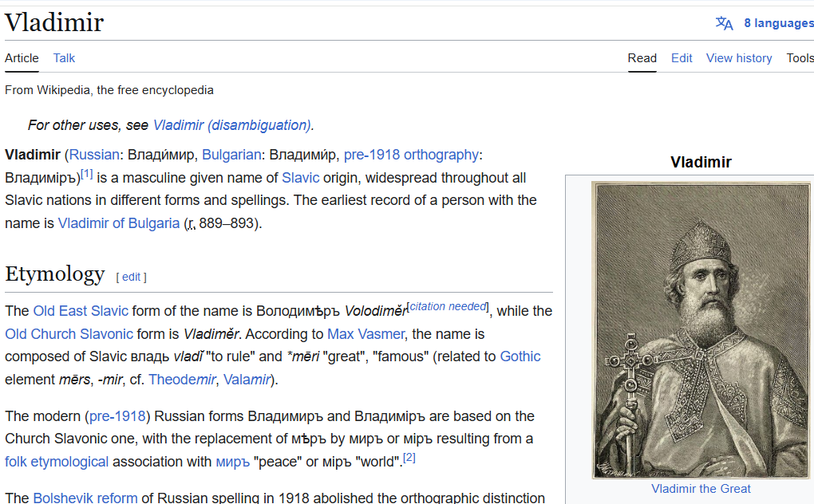
Task: Open the Valamir link
Action: [x=247, y=380]
